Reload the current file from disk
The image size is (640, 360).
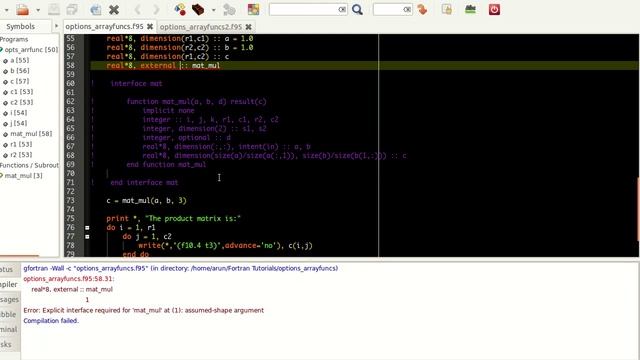tap(96, 9)
